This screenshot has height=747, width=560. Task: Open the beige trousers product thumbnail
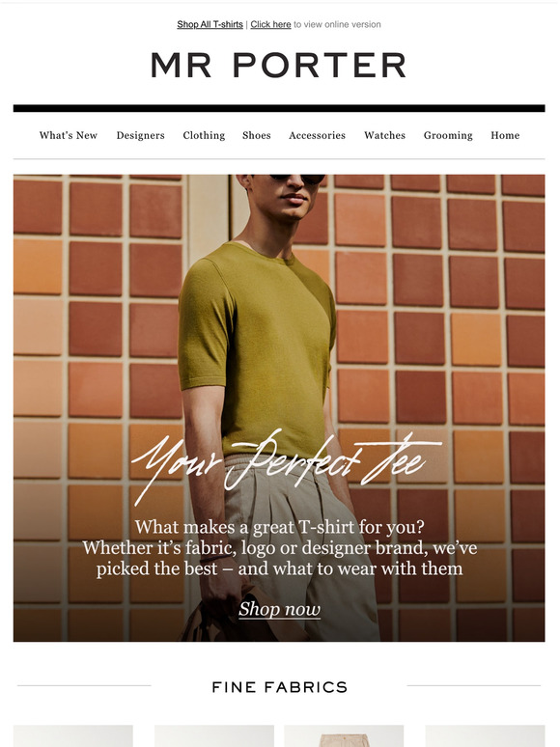tap(344, 736)
